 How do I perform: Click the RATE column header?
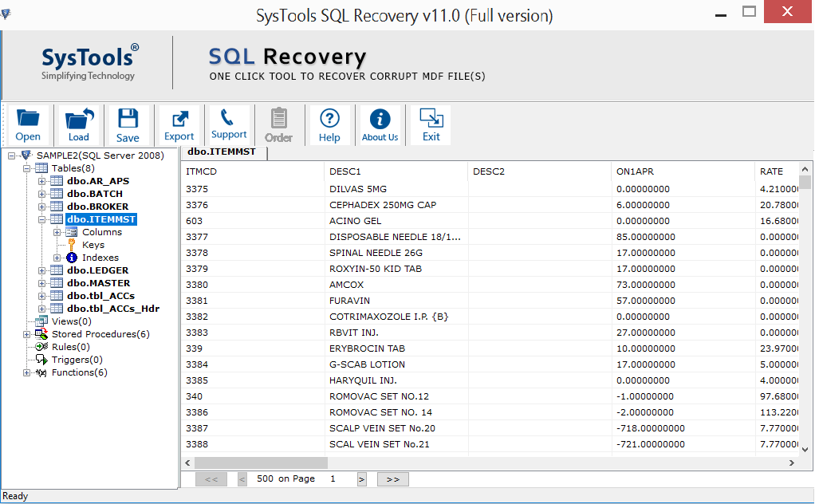coord(777,171)
